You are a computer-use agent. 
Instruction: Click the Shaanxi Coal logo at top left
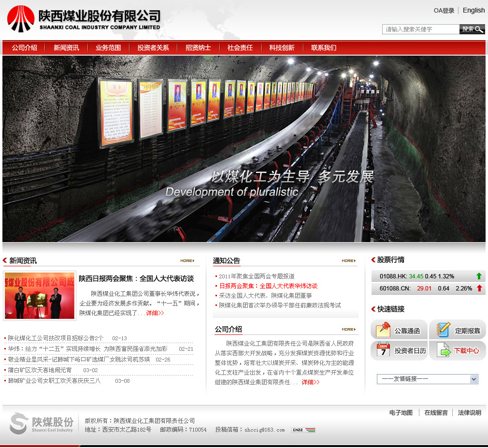point(21,19)
